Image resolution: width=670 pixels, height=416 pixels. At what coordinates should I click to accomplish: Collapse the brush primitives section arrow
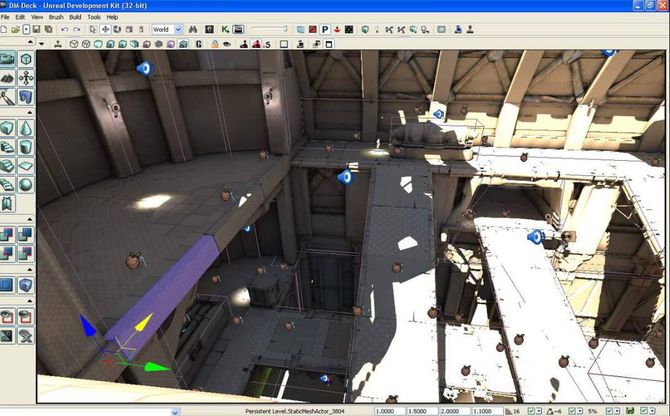pos(29,112)
